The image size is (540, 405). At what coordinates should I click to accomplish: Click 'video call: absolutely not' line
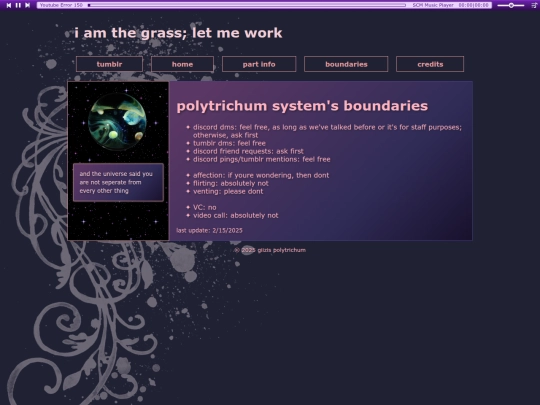coord(236,215)
